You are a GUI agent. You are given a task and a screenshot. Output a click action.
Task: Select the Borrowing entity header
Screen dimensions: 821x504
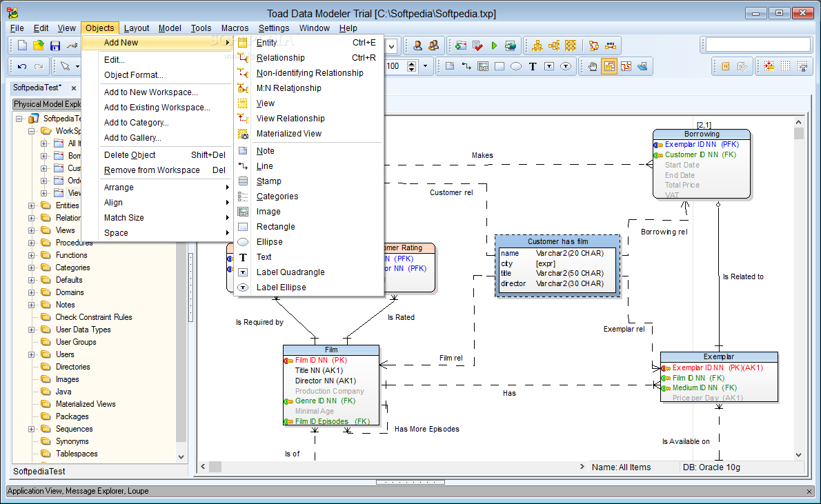702,134
